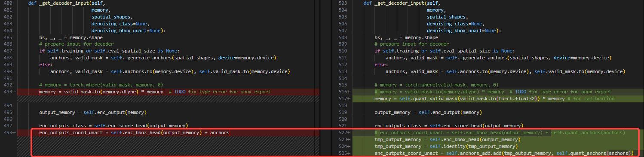
Task: Click 'bs, _, _ = memory.shape' on line 508
Action: click(x=406, y=37)
